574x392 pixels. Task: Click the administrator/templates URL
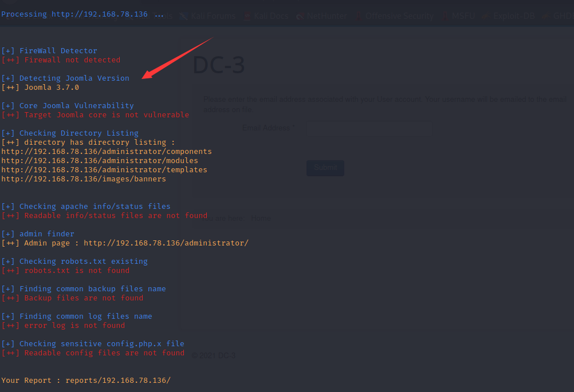[104, 169]
